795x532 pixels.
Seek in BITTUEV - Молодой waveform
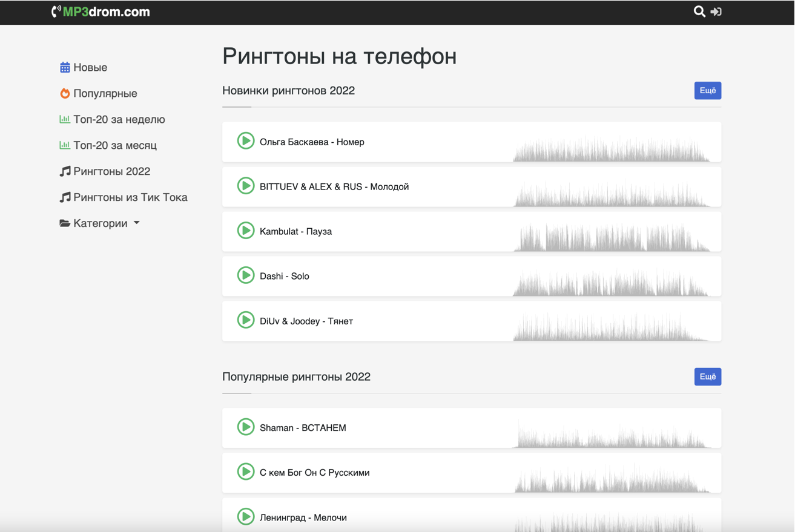click(612, 194)
